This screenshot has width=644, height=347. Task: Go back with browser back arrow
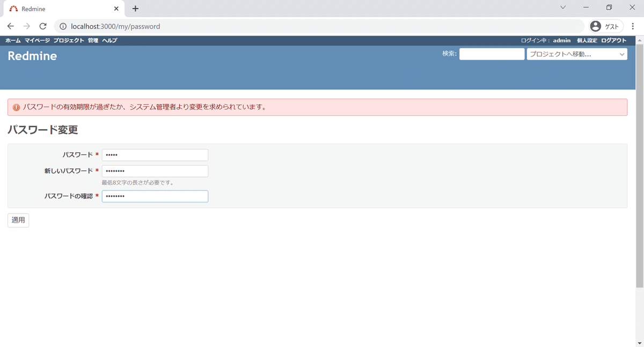11,26
